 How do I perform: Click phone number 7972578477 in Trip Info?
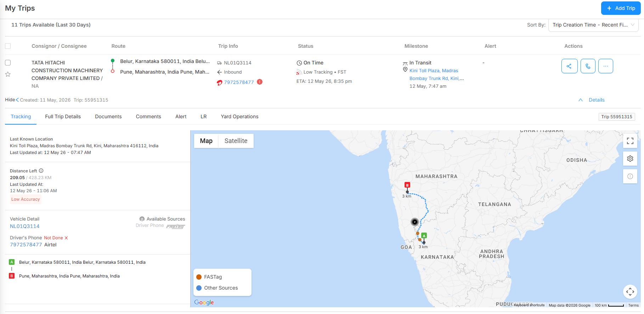239,82
